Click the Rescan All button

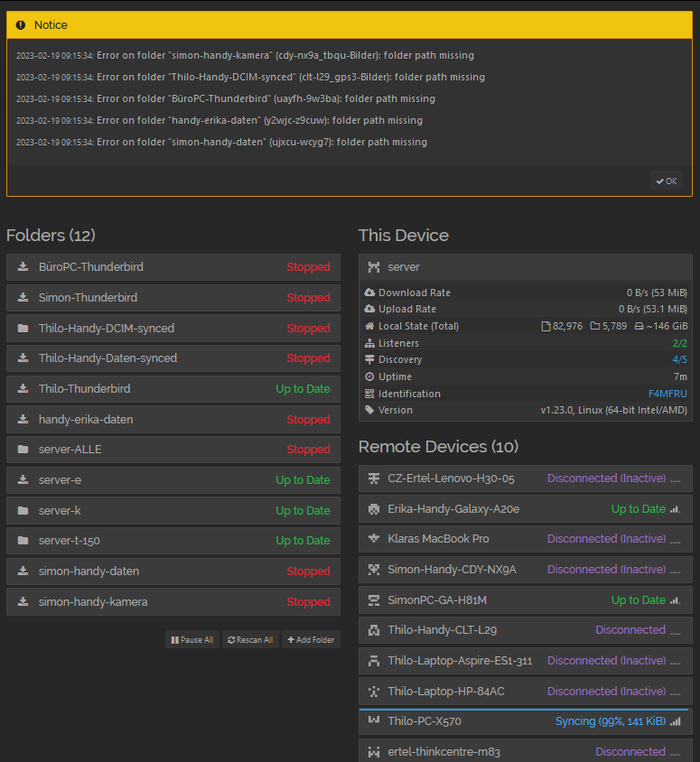click(x=250, y=640)
